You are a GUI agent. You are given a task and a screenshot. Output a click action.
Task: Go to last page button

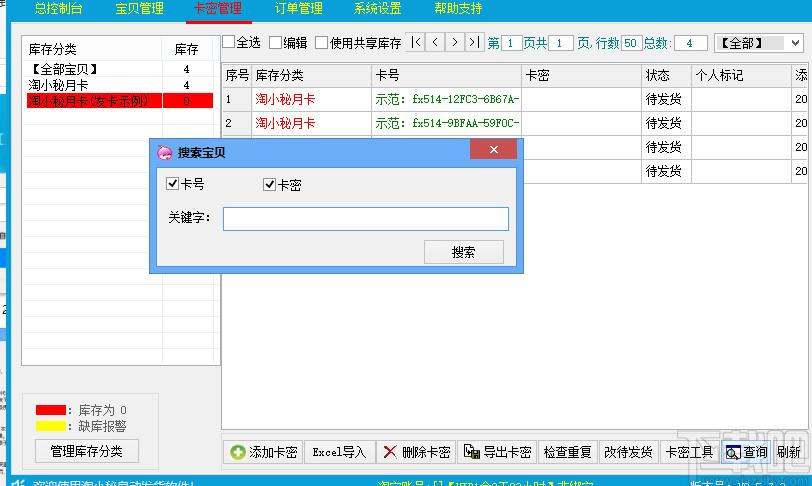click(x=474, y=42)
